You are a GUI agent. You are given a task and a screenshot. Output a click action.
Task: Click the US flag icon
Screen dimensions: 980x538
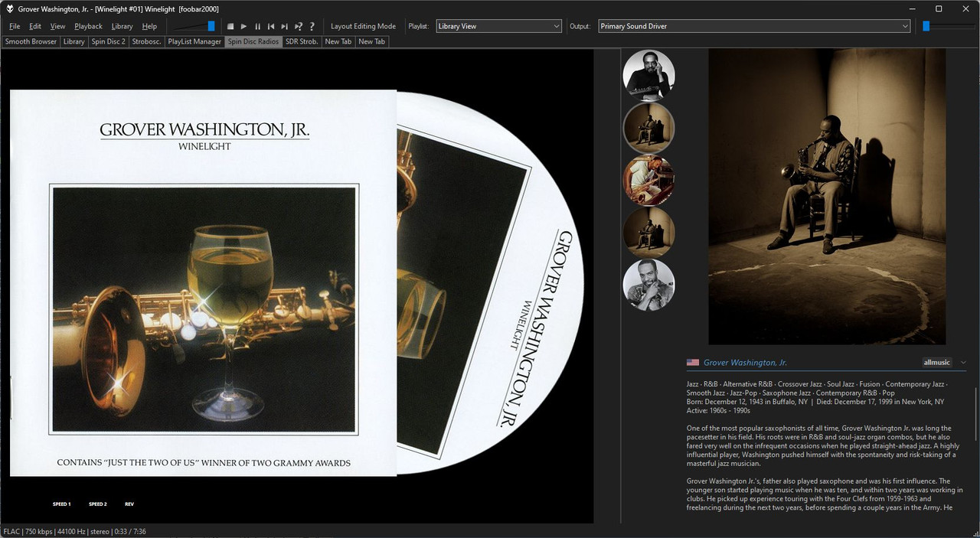pos(693,363)
